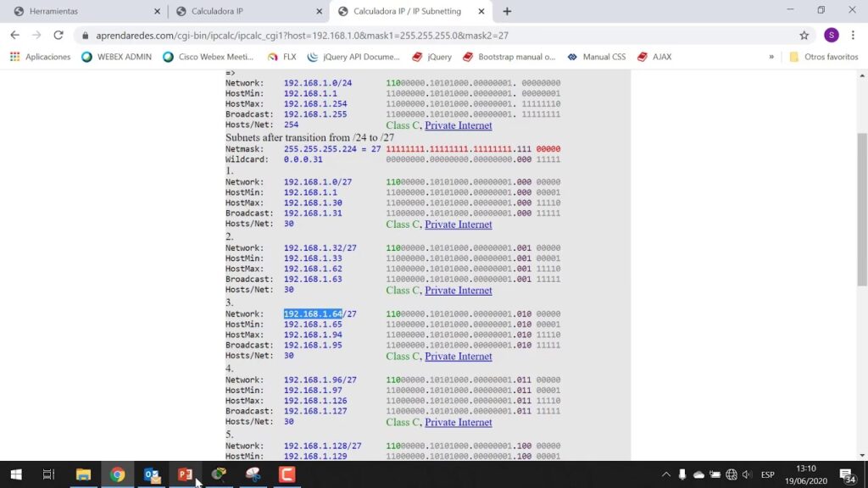Go back using the browser back arrow

click(14, 36)
